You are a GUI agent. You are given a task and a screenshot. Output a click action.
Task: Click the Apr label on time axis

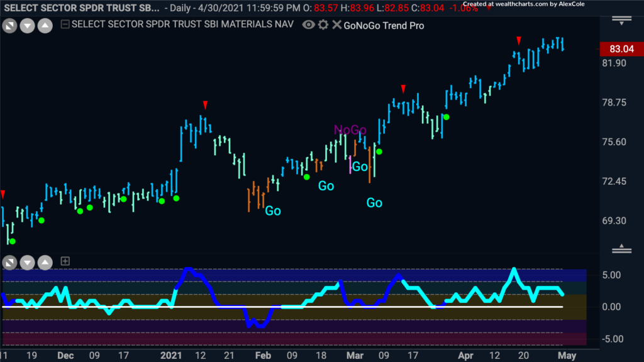pos(466,356)
